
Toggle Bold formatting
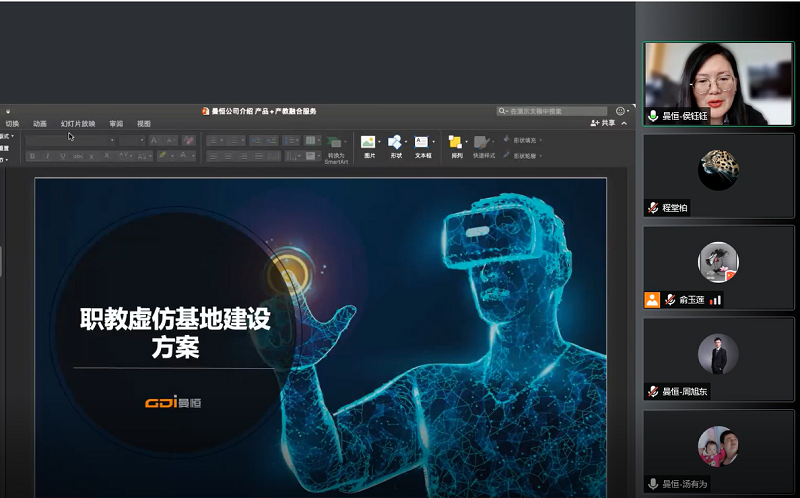(x=33, y=156)
